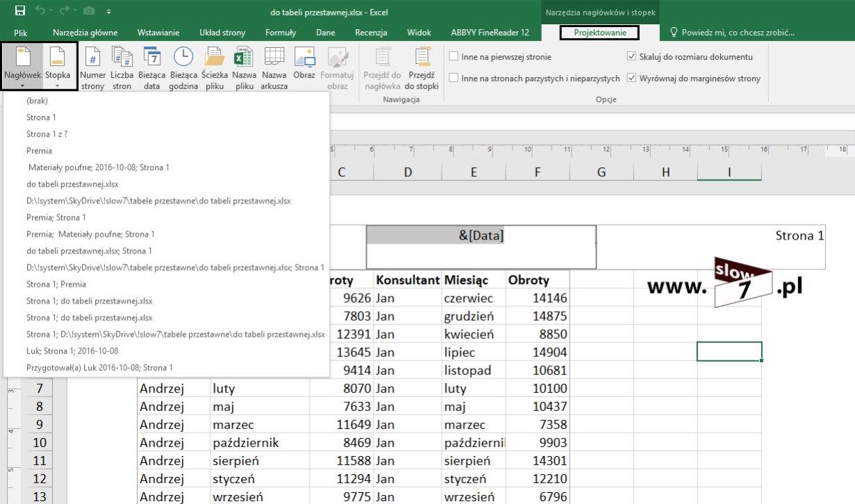Screen dimensions: 855x504
Task: Open the Plik tab
Action: point(20,33)
